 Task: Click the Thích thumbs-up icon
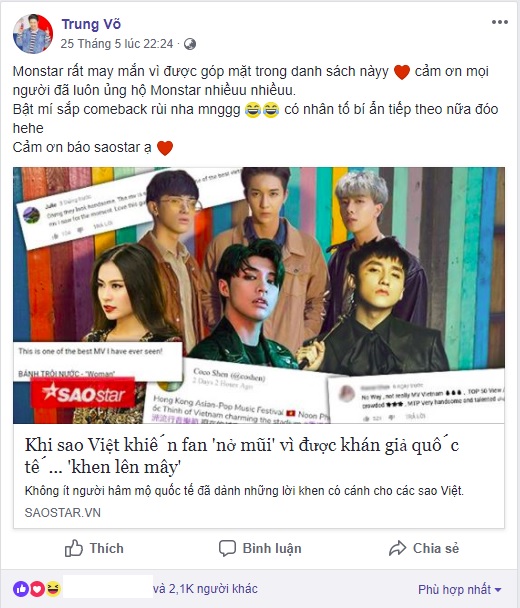(x=74, y=548)
